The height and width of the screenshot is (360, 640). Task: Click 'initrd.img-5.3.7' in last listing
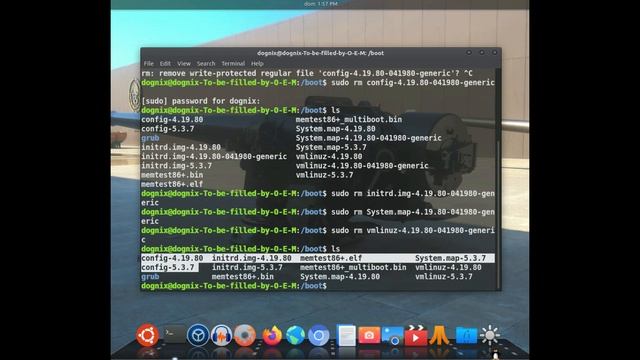[247, 267]
